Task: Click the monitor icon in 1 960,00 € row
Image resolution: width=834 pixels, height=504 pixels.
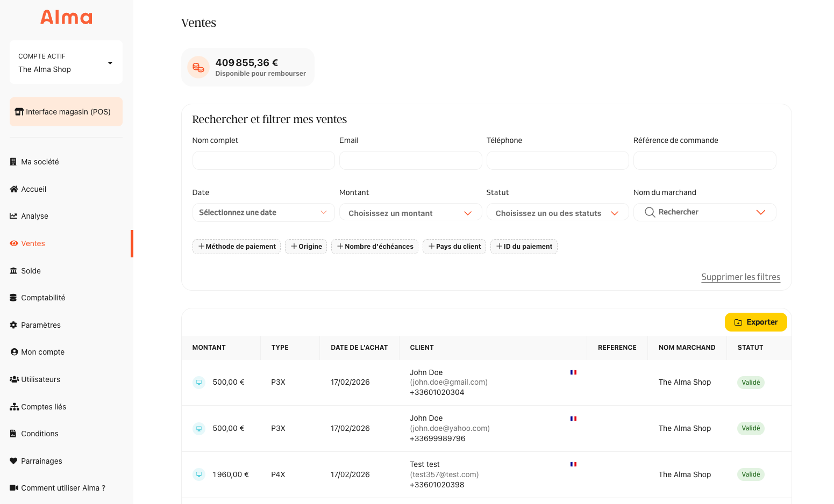Action: pos(199,475)
